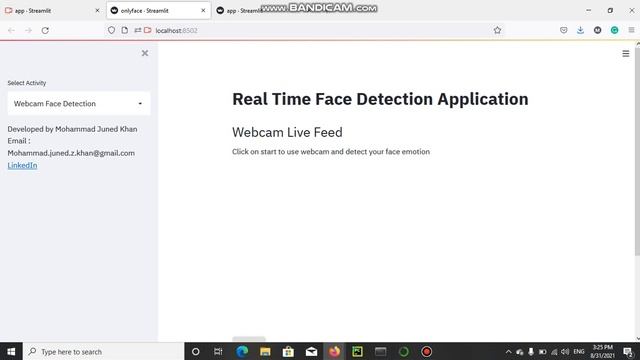Open the ENG language indicator
The image size is (640, 360).
coord(579,351)
